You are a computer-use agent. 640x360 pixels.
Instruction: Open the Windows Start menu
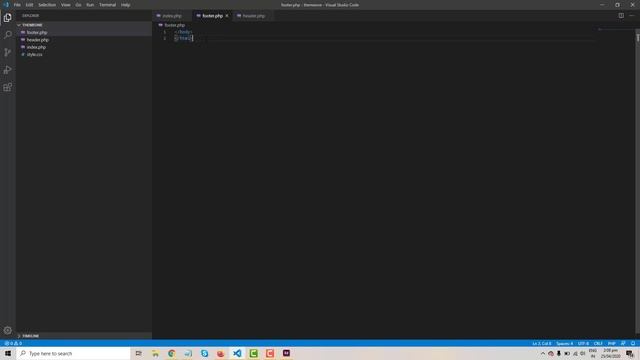[x=8, y=353]
